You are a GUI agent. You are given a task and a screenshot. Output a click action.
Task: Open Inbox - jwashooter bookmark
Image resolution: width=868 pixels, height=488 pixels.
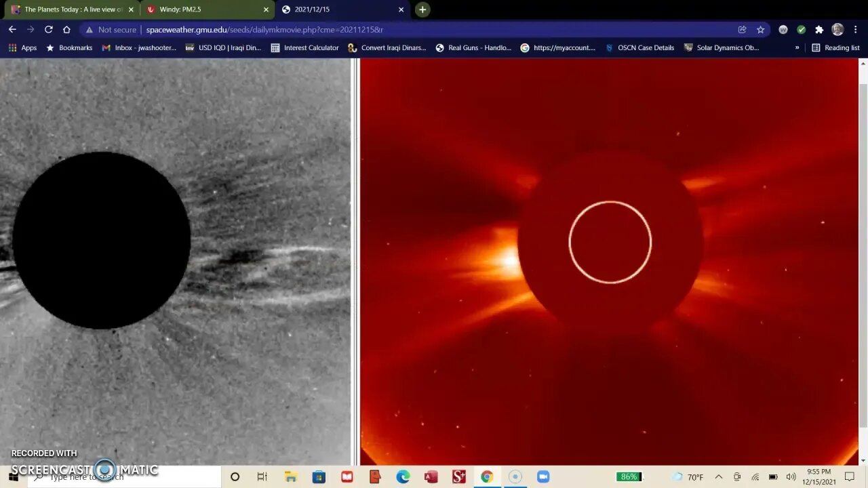[138, 48]
